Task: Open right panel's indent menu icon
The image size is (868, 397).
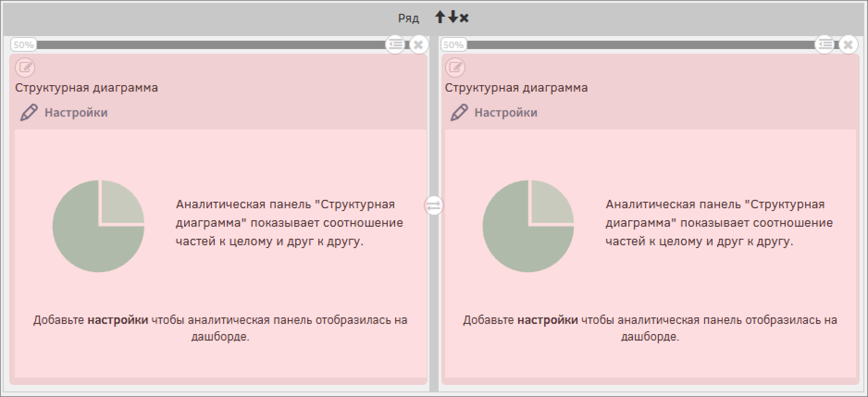Action: click(825, 44)
